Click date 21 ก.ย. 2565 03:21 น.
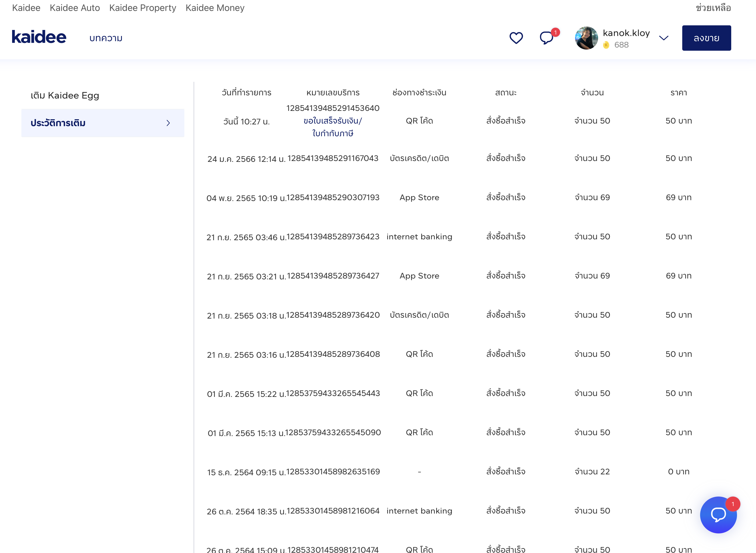 tap(246, 276)
